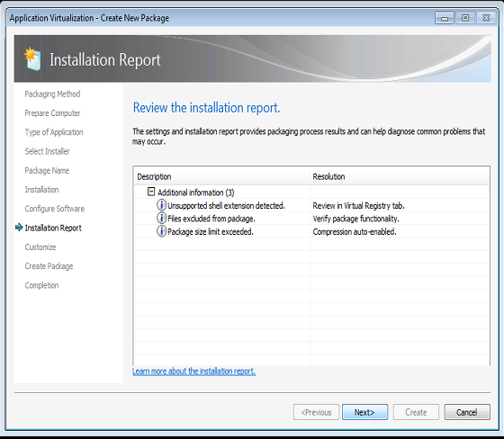Viewport: 504px width, 439px height.
Task: Click the arrow marker beside Installation Report step
Action: tap(19, 228)
